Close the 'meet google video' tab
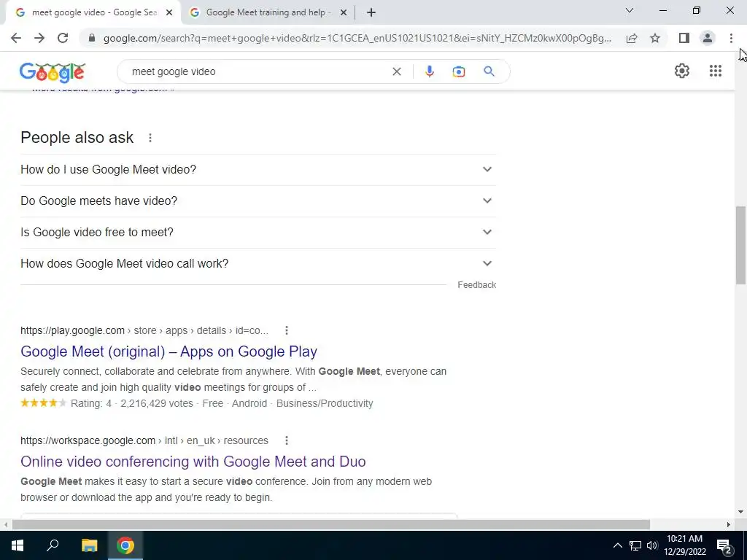The image size is (747, 560). tap(169, 13)
